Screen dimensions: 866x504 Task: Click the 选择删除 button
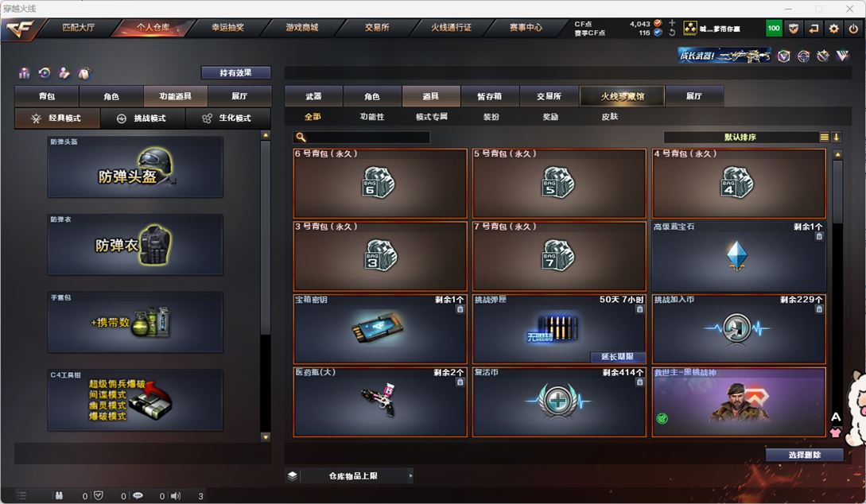point(804,455)
